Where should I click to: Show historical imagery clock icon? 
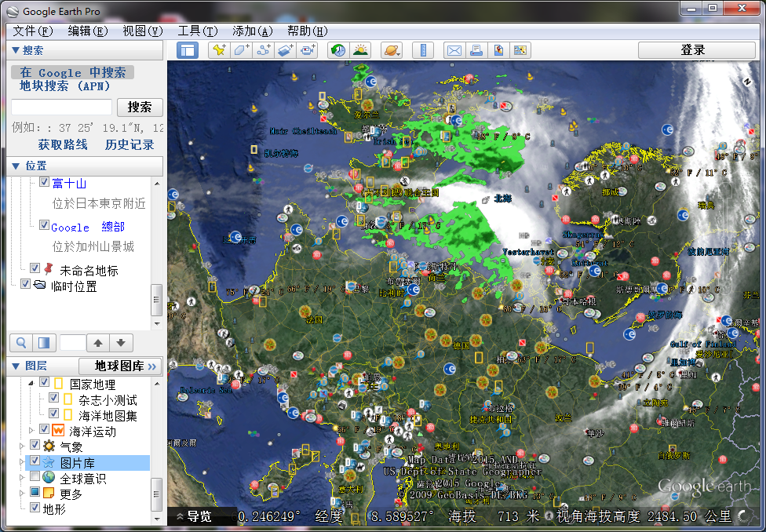(338, 50)
